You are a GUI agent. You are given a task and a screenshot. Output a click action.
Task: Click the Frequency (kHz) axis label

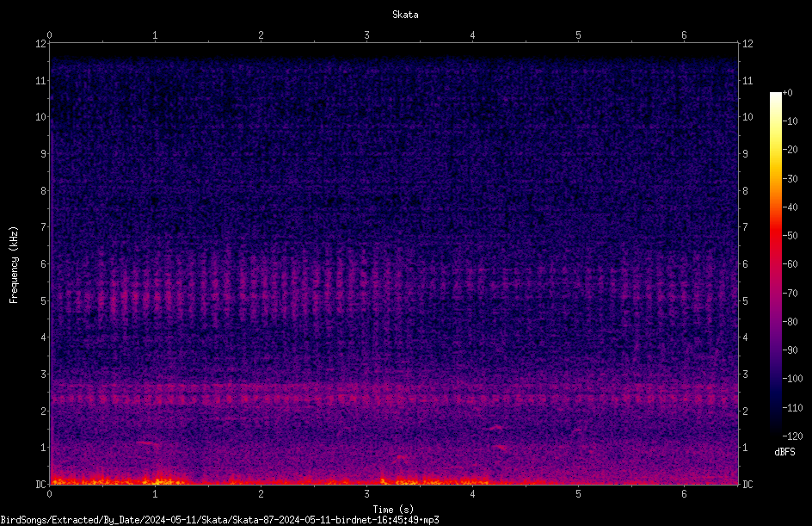(14, 264)
